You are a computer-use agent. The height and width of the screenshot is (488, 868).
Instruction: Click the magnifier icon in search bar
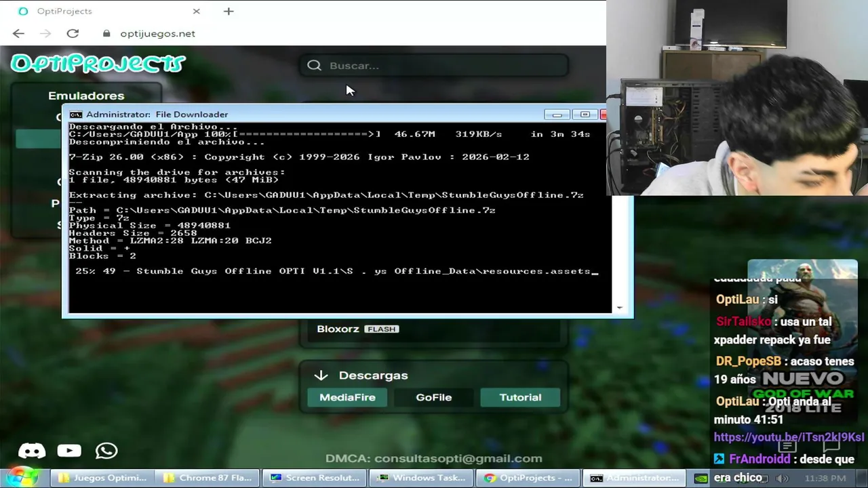pos(314,66)
